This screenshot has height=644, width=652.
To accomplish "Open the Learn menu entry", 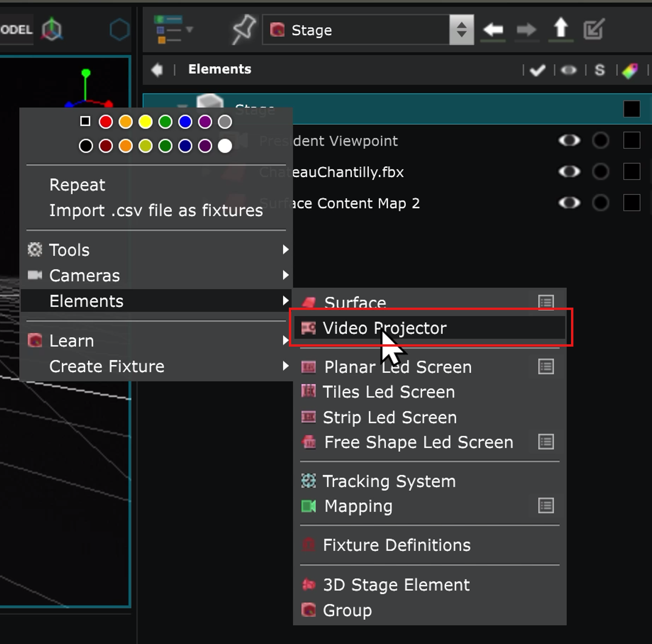I will click(156, 341).
